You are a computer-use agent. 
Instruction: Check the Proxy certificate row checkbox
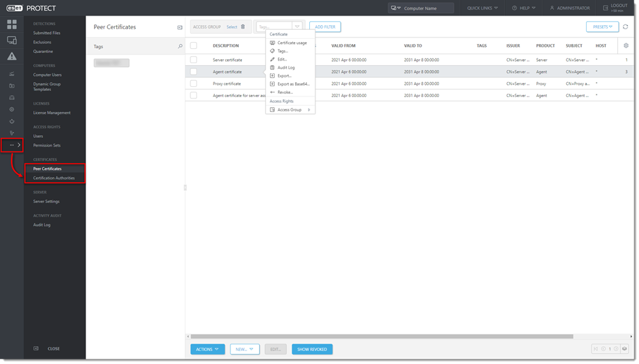pyautogui.click(x=194, y=84)
